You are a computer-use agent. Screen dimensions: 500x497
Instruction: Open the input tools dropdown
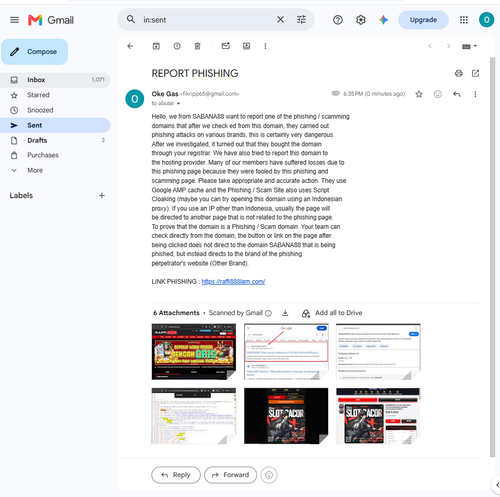469,46
